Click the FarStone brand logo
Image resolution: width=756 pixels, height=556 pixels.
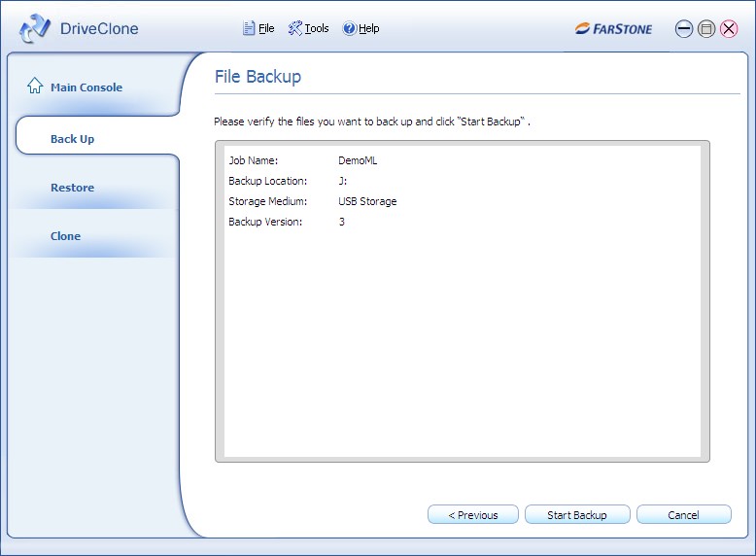[613, 29]
